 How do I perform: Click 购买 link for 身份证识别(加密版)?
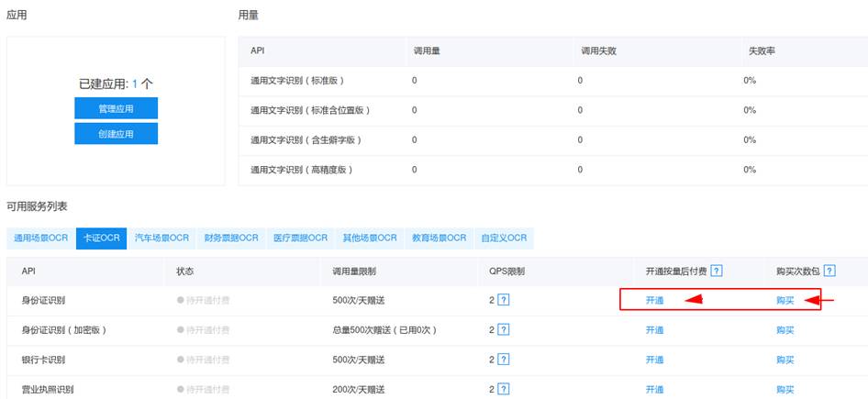tap(785, 329)
